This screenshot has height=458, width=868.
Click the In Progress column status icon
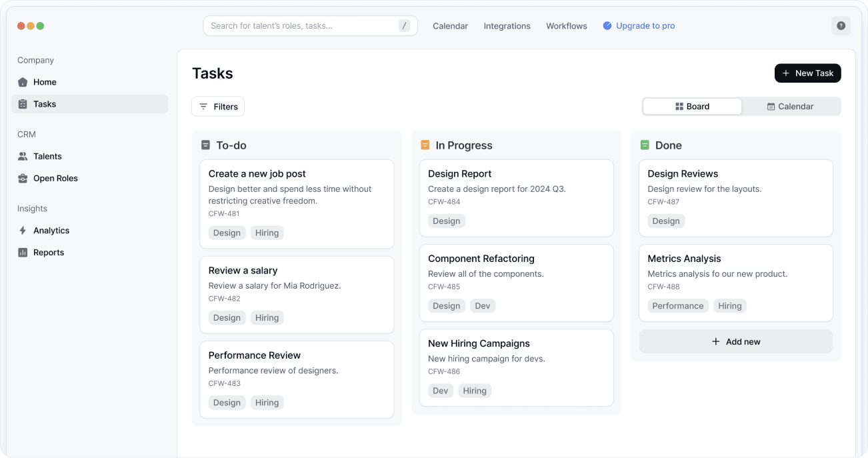click(x=424, y=145)
